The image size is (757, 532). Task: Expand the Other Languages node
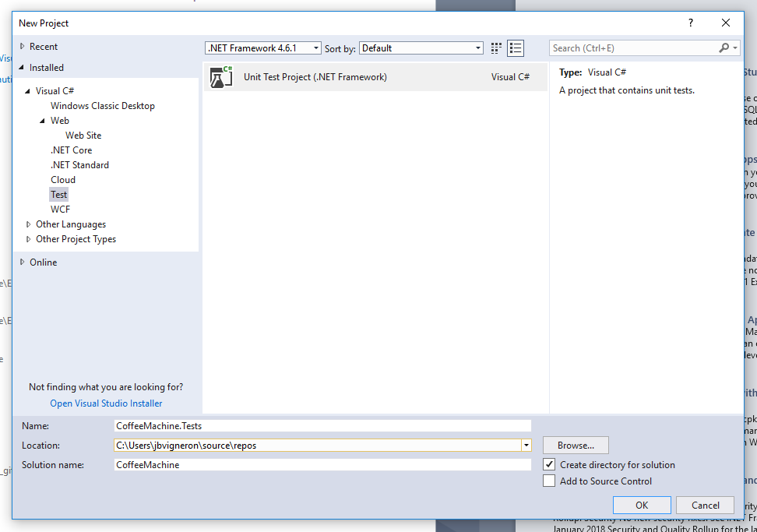point(29,224)
